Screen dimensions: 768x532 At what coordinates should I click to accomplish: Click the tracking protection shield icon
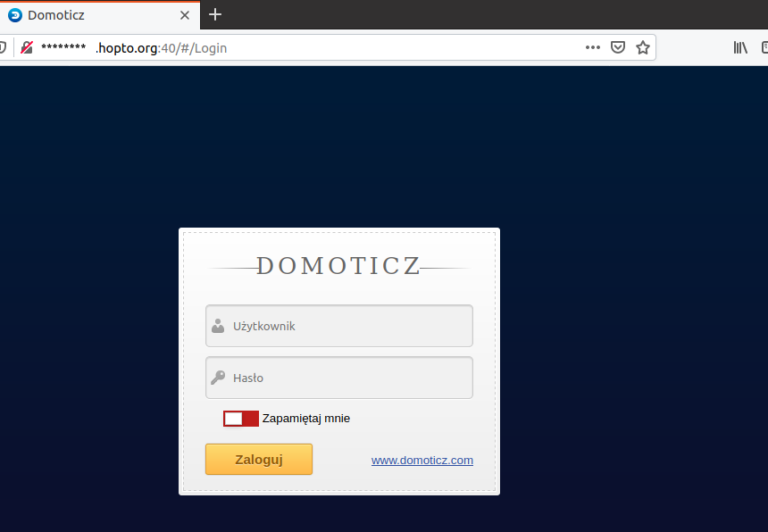click(3, 47)
